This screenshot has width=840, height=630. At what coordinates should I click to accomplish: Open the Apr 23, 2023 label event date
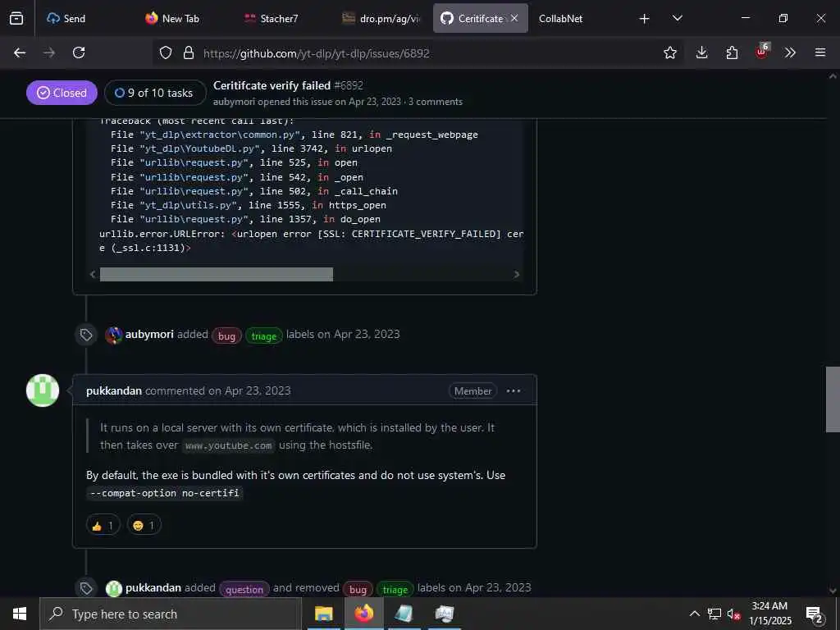coord(367,335)
